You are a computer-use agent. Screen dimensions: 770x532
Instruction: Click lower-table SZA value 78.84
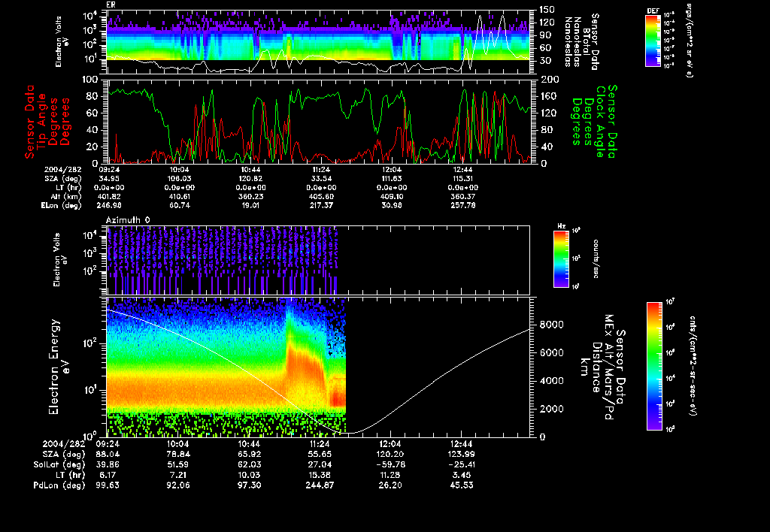coord(178,454)
